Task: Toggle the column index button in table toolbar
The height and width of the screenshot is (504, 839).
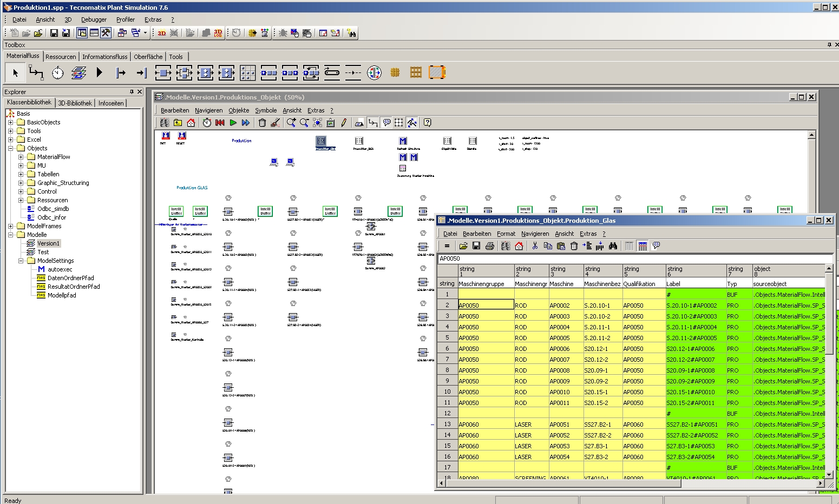Action: 643,246
